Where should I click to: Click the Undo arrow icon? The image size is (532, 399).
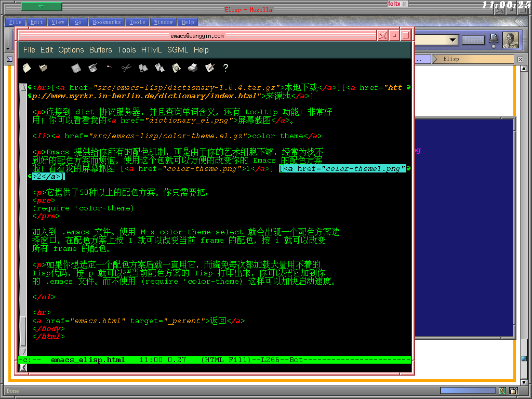tap(109, 68)
